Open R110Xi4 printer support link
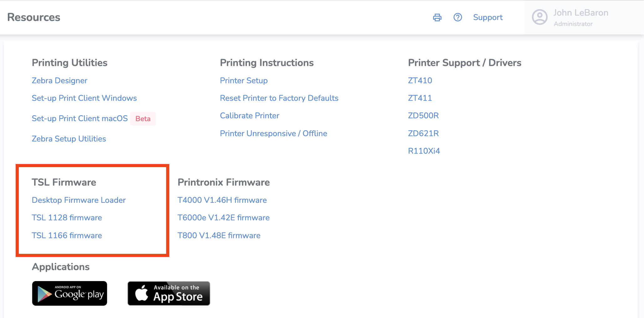This screenshot has width=644, height=318. tap(424, 151)
